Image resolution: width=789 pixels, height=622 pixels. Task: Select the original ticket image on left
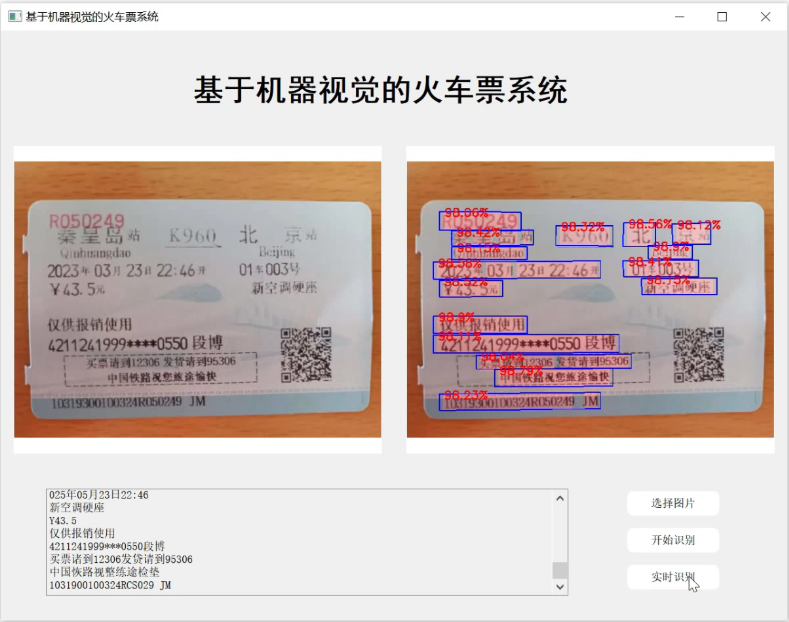click(197, 299)
